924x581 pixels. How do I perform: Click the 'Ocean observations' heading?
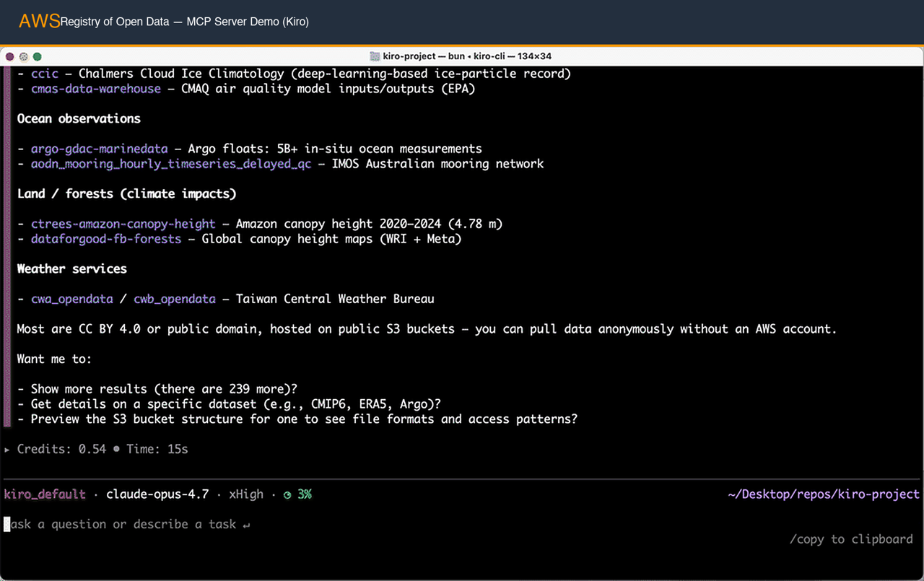[x=79, y=118]
